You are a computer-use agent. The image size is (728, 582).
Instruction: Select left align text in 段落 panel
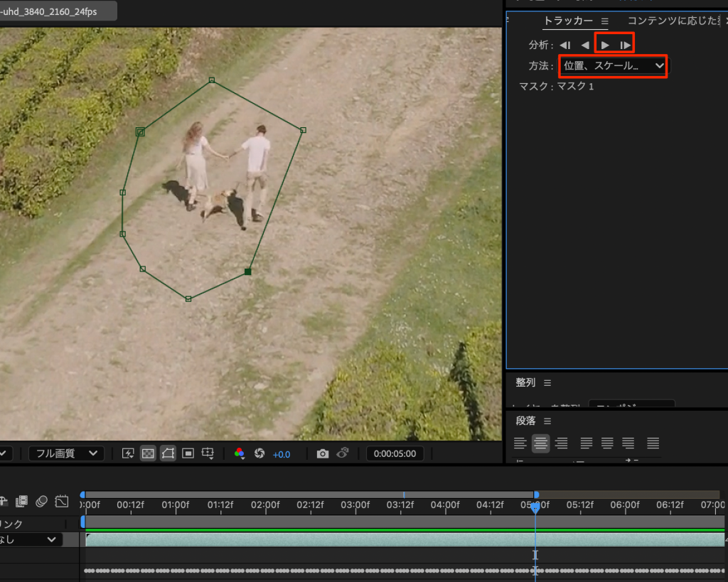520,443
